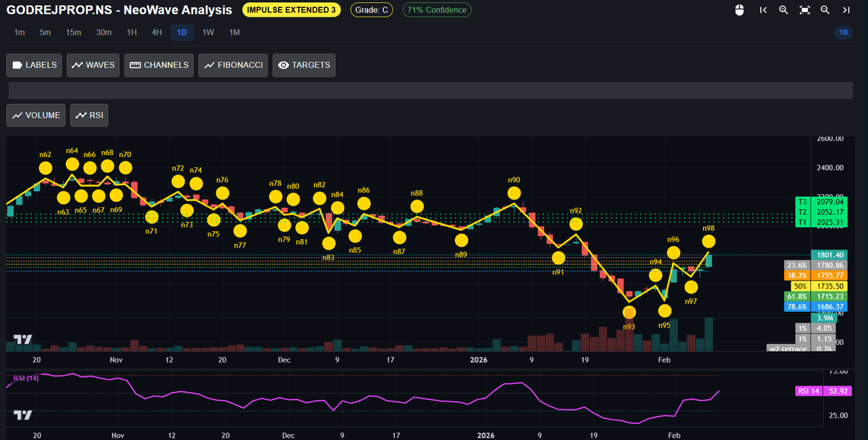
Task: Toggle the WAVES overlay button
Action: click(93, 65)
